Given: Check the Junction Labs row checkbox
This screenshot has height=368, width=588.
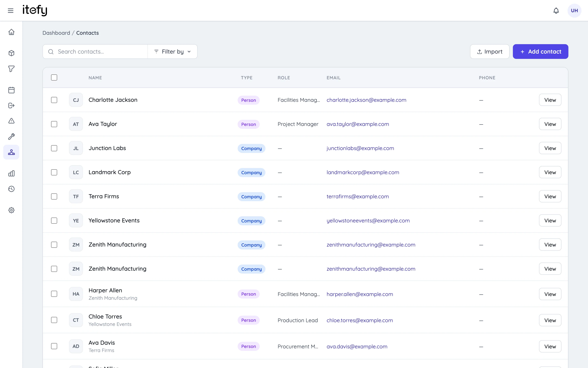Looking at the screenshot, I should coord(54,148).
